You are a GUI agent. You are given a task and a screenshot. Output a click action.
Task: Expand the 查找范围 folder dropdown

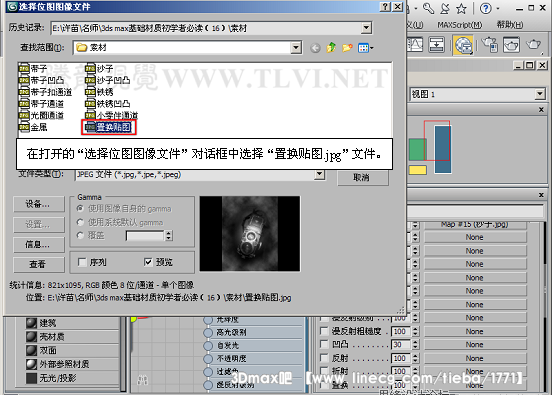click(x=296, y=47)
